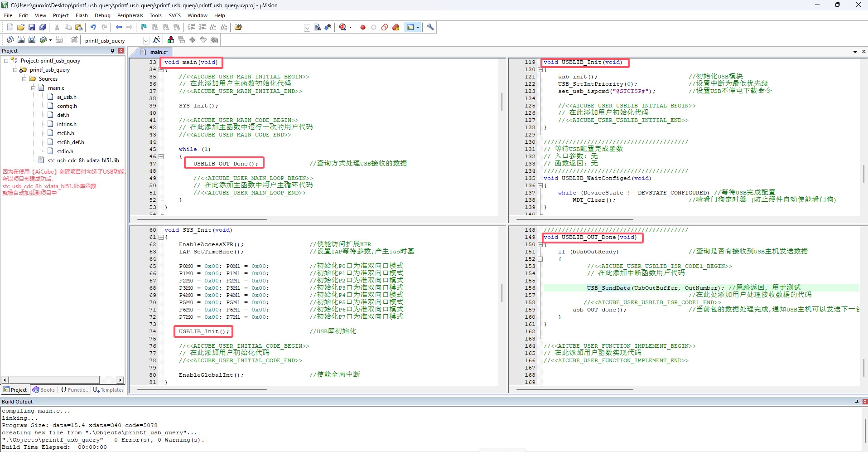
Task: Create a new file from toolbar
Action: [10, 27]
